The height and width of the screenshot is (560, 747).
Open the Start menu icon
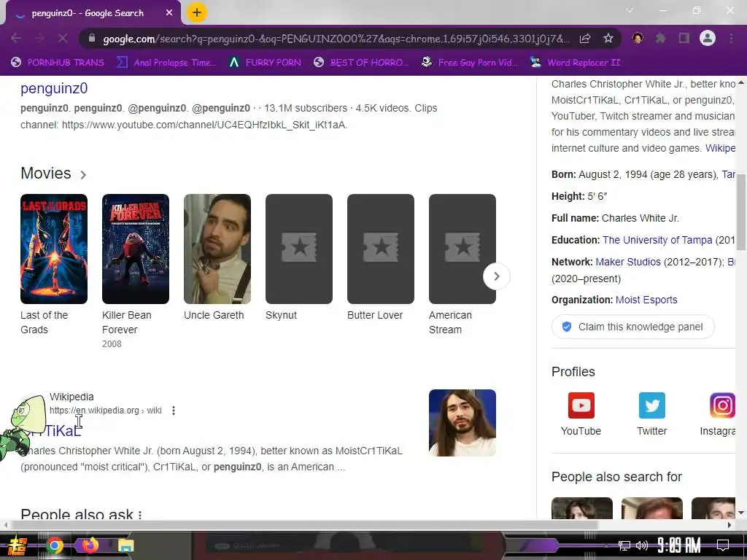[17, 545]
